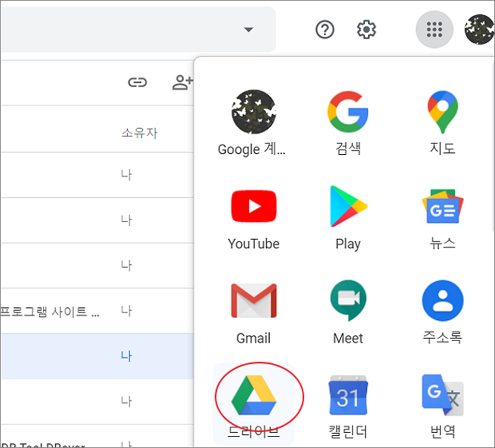The image size is (495, 448).
Task: Launch Google 지도 Maps app
Action: click(x=442, y=123)
